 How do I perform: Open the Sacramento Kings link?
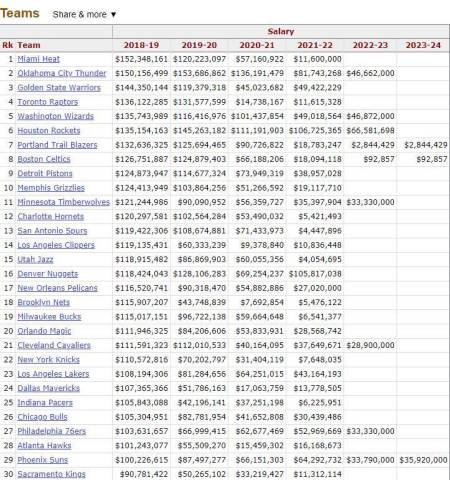click(x=51, y=474)
